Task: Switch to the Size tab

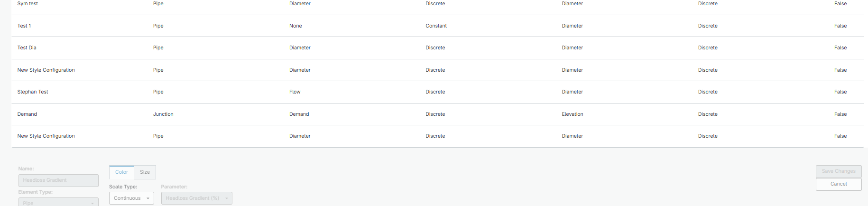Action: (145, 172)
